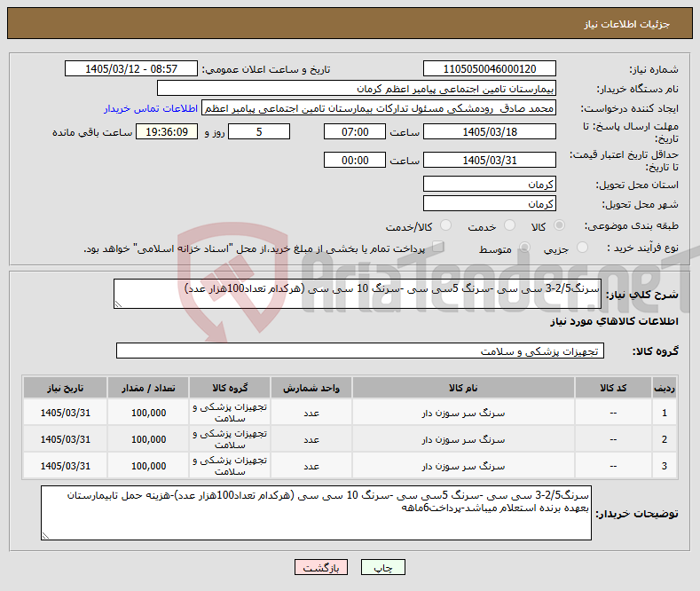Click the buyer organization name field
The image size is (700, 591).
pos(357,89)
